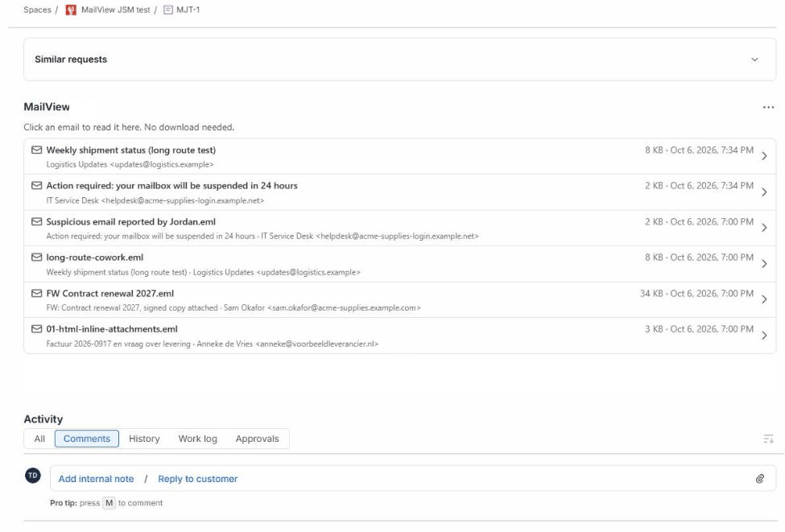Open long-route-cowork.eml via its chevron
The height and width of the screenshot is (532, 785).
(764, 264)
